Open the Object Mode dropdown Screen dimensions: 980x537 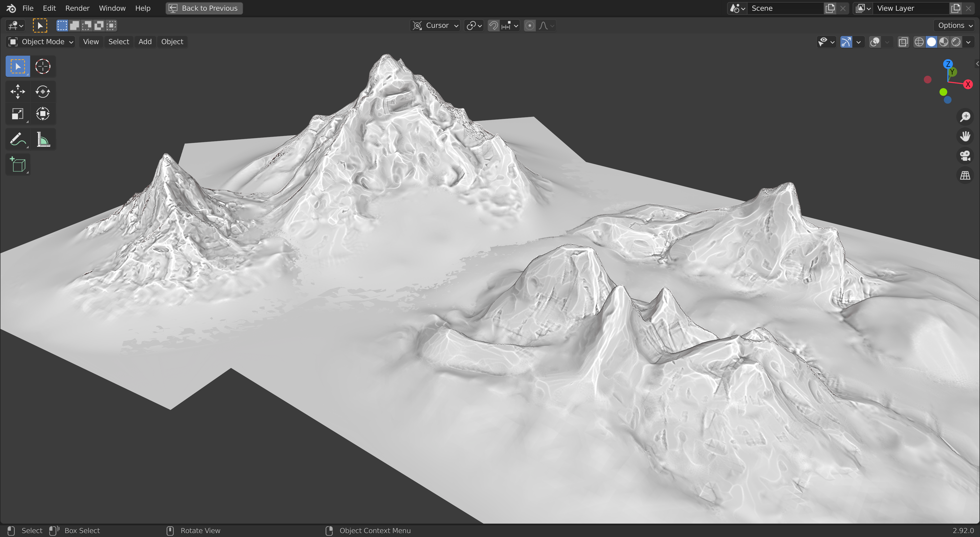[x=40, y=42]
